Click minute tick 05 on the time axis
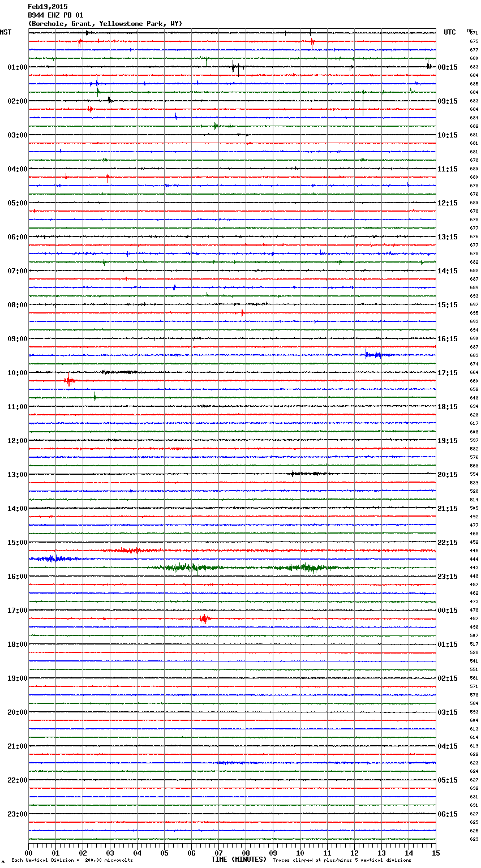Viewport: 481px width, 868px height. pyautogui.click(x=164, y=853)
